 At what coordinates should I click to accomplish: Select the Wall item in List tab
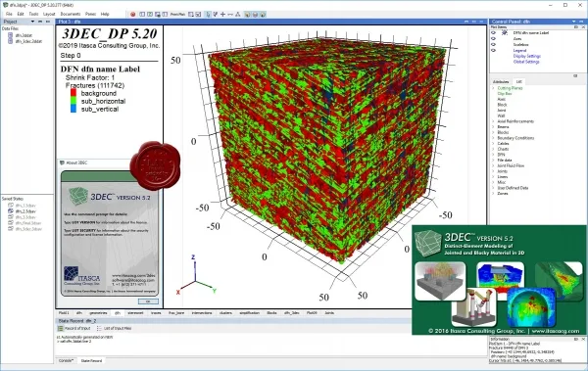click(501, 116)
